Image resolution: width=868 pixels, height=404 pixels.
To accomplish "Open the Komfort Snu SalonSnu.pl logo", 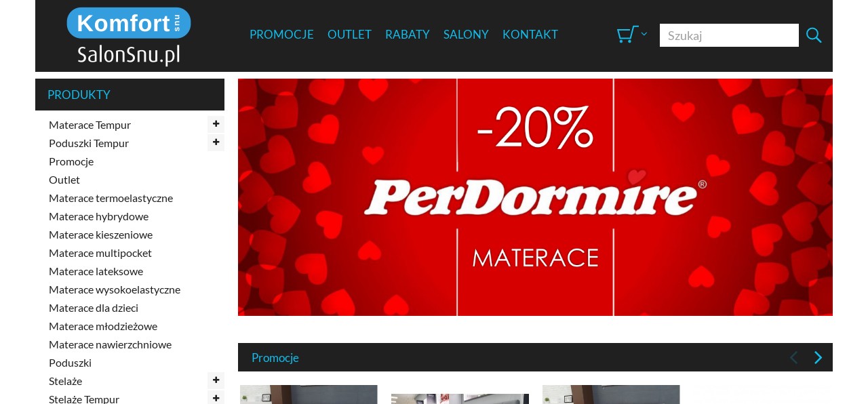I will [129, 37].
